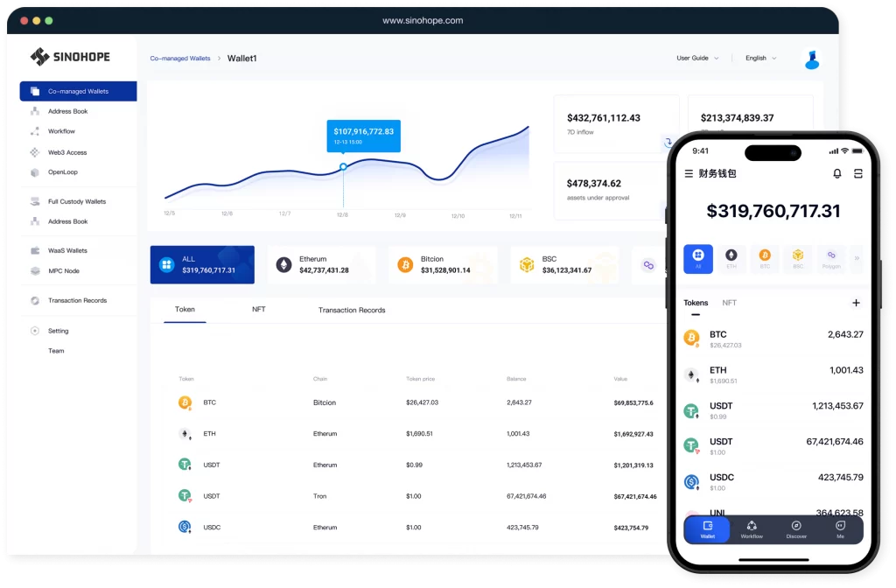Select the ALL assets card

202,264
